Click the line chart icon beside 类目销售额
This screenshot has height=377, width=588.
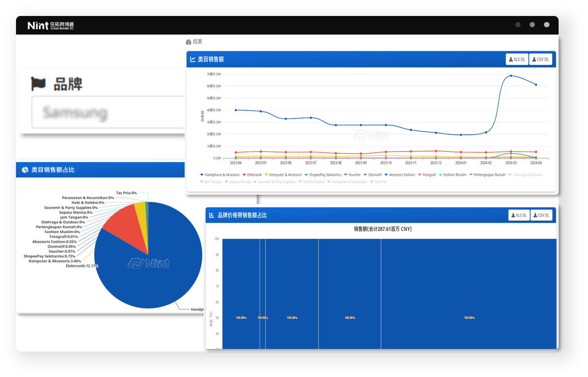(x=193, y=59)
